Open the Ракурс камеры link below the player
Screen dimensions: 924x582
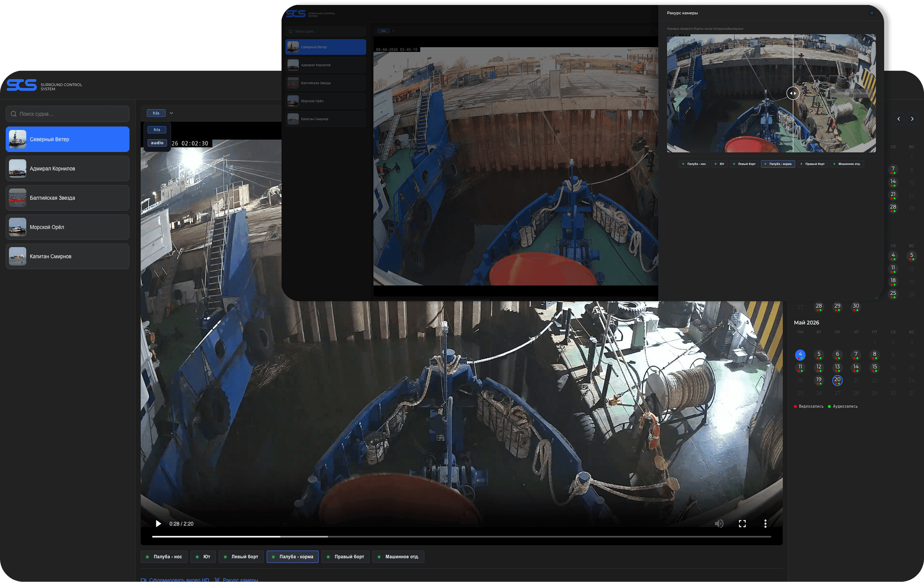pyautogui.click(x=237, y=579)
